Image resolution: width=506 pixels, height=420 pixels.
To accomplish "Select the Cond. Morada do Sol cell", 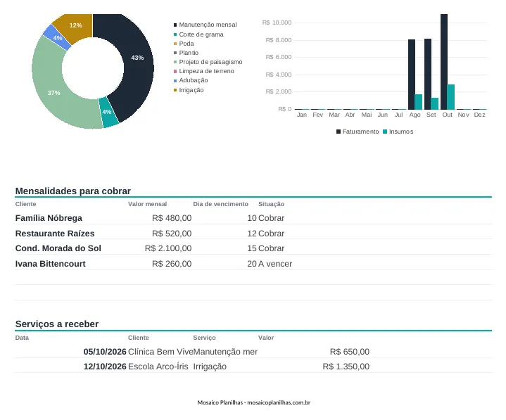I will pyautogui.click(x=58, y=248).
